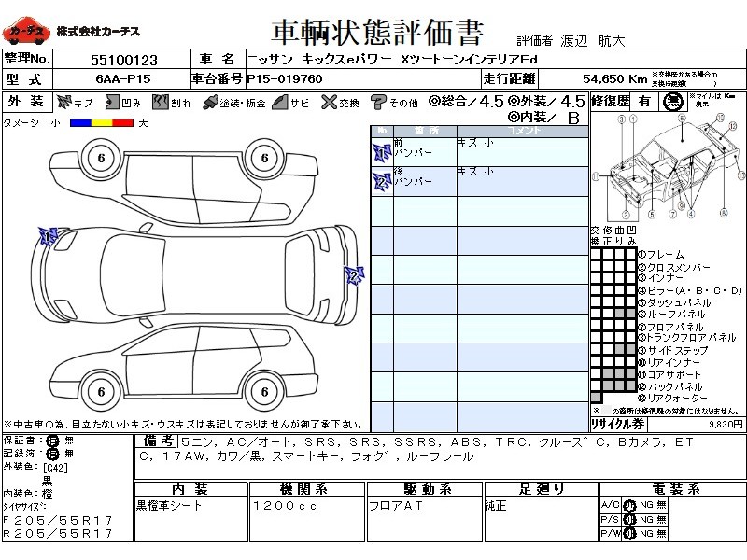This screenshot has width=747, height=560.
Task: Click the damage severity color bar
Action: click(x=103, y=122)
